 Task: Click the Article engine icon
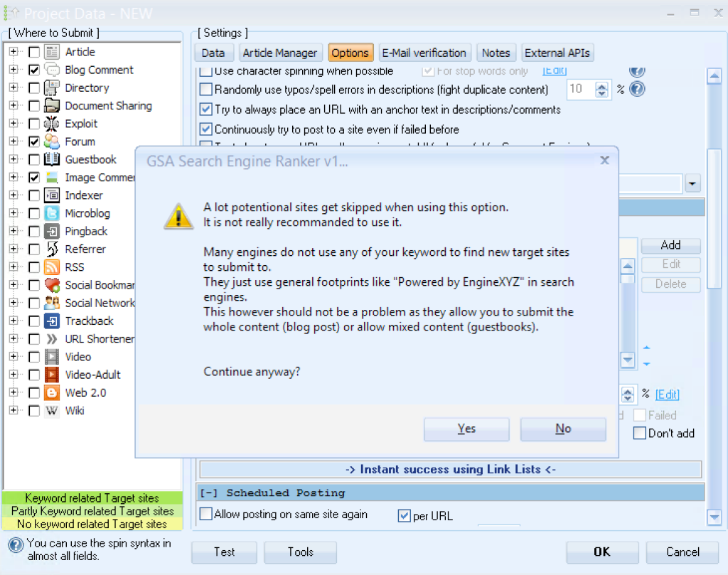point(51,51)
